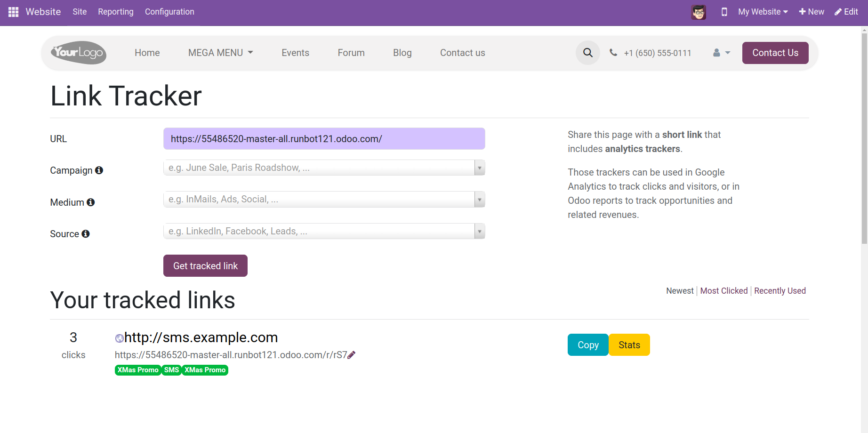Go to the Home page link
The height and width of the screenshot is (433, 868).
pyautogui.click(x=147, y=53)
